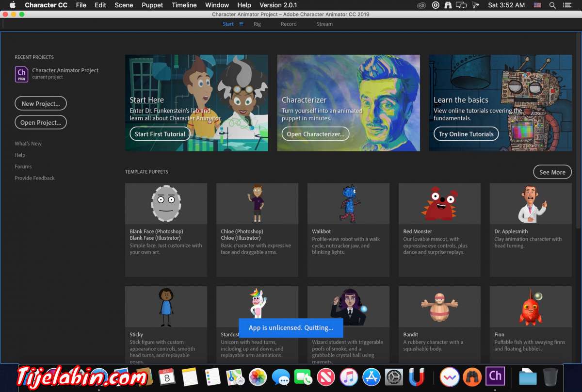
Task: Click the Creative Cloud menu bar icon
Action: coord(420,5)
